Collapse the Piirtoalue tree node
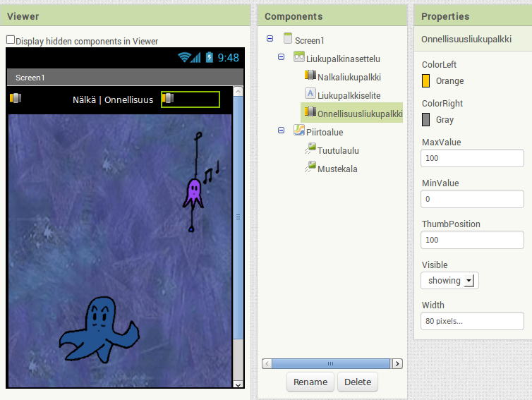The width and height of the screenshot is (532, 400). [x=282, y=130]
